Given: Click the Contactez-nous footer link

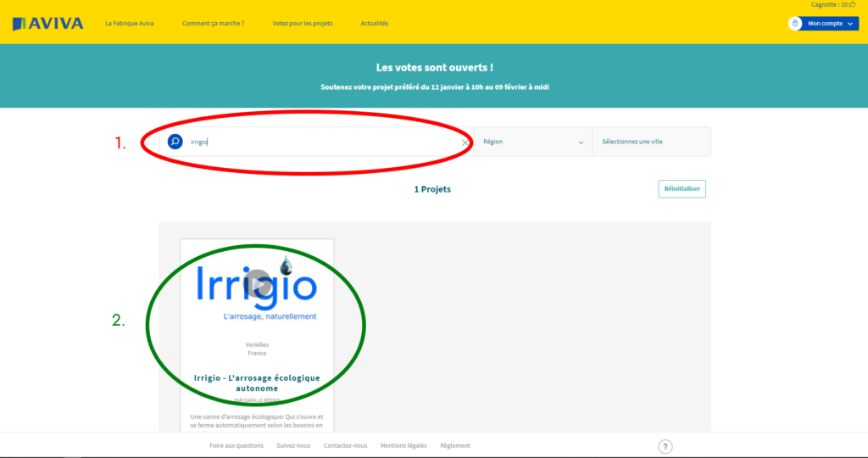Looking at the screenshot, I should [x=346, y=445].
